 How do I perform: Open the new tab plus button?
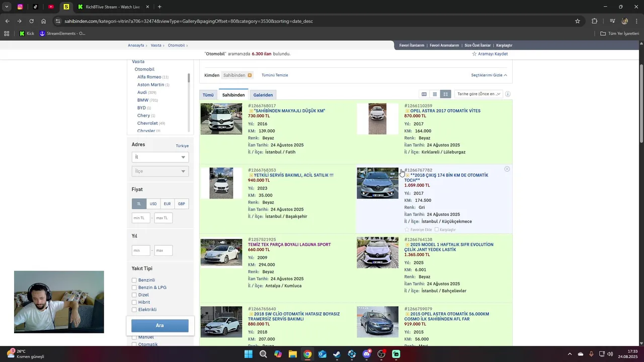(159, 7)
